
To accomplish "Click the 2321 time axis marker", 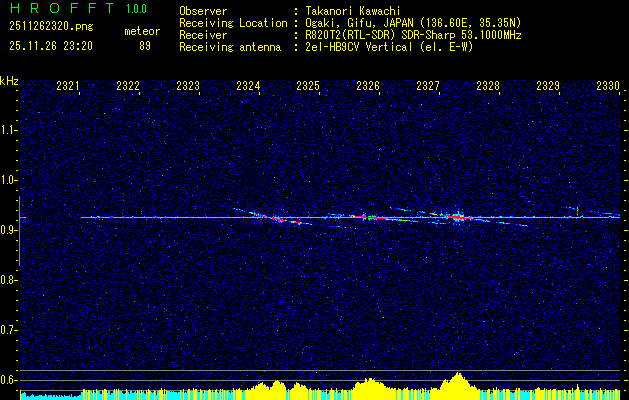I will [x=68, y=85].
